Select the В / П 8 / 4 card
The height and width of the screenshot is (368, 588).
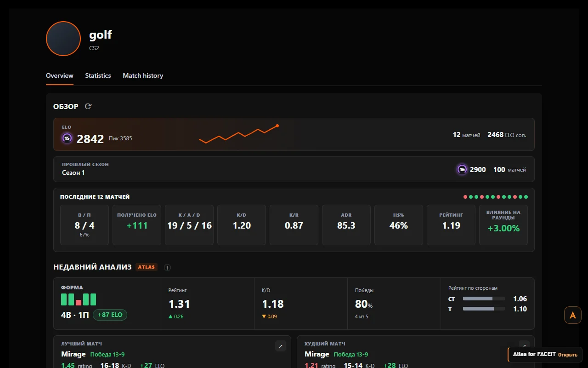[85, 225]
